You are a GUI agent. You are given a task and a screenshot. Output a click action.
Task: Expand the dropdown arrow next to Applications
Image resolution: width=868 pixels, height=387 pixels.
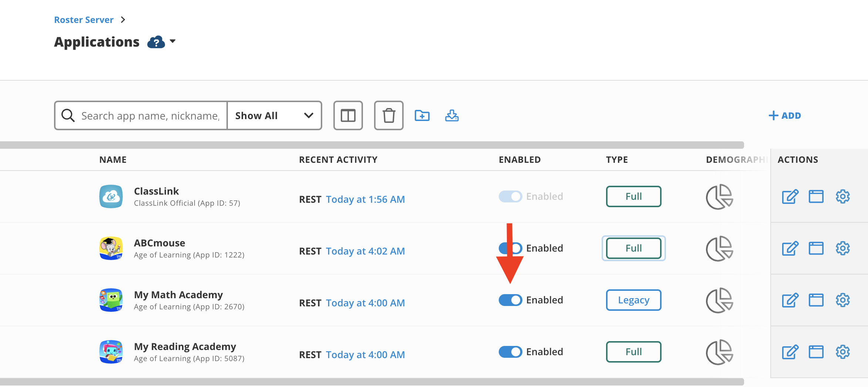172,41
